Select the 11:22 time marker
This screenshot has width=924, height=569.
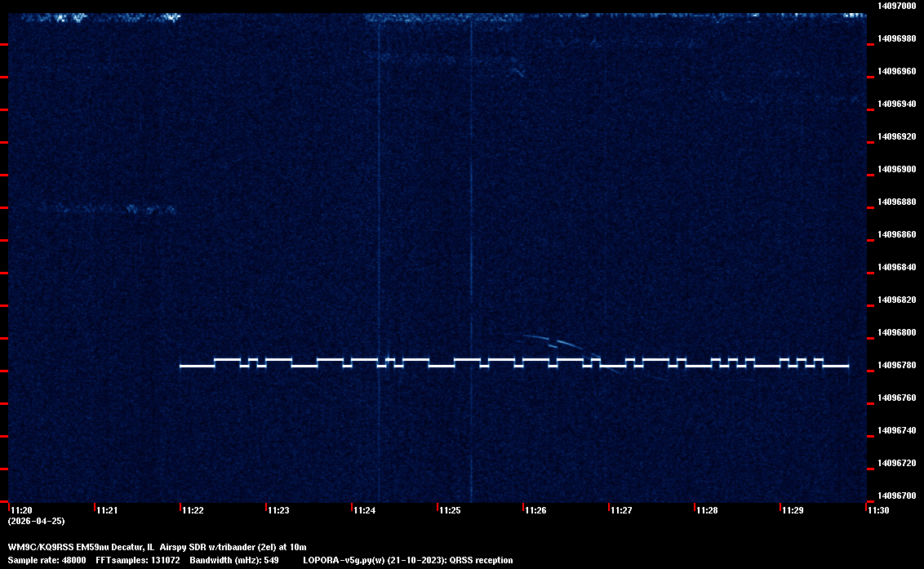click(x=192, y=510)
